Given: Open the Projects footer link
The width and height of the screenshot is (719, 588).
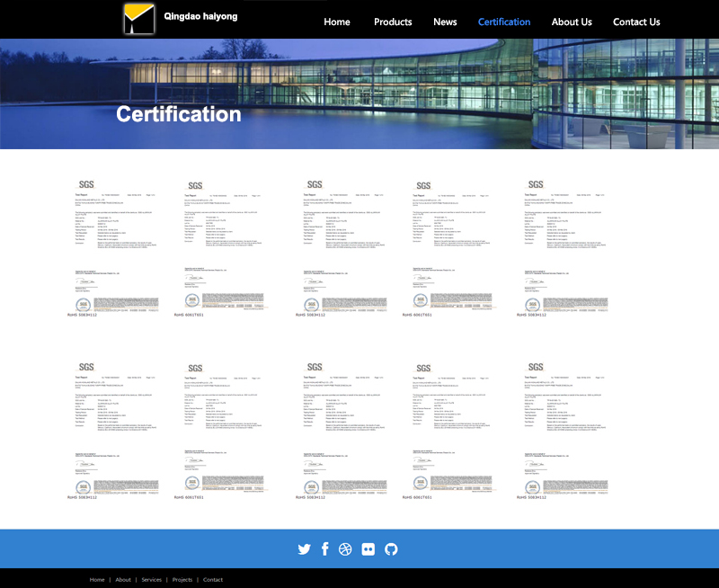Looking at the screenshot, I should click(x=182, y=580).
